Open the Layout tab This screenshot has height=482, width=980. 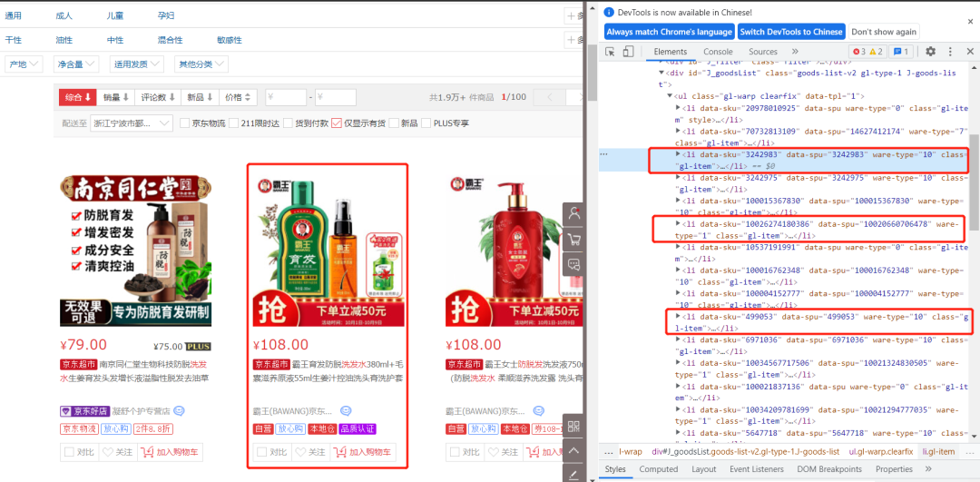pos(704,469)
